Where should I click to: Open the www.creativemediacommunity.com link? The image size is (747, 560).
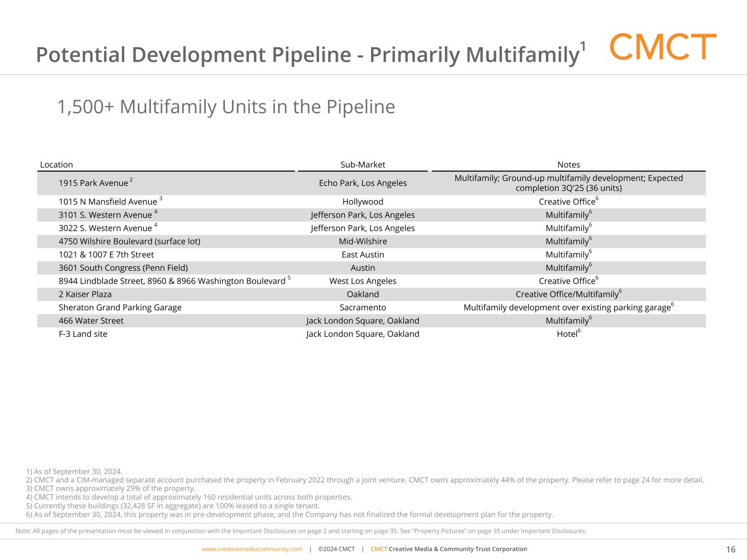click(252, 549)
